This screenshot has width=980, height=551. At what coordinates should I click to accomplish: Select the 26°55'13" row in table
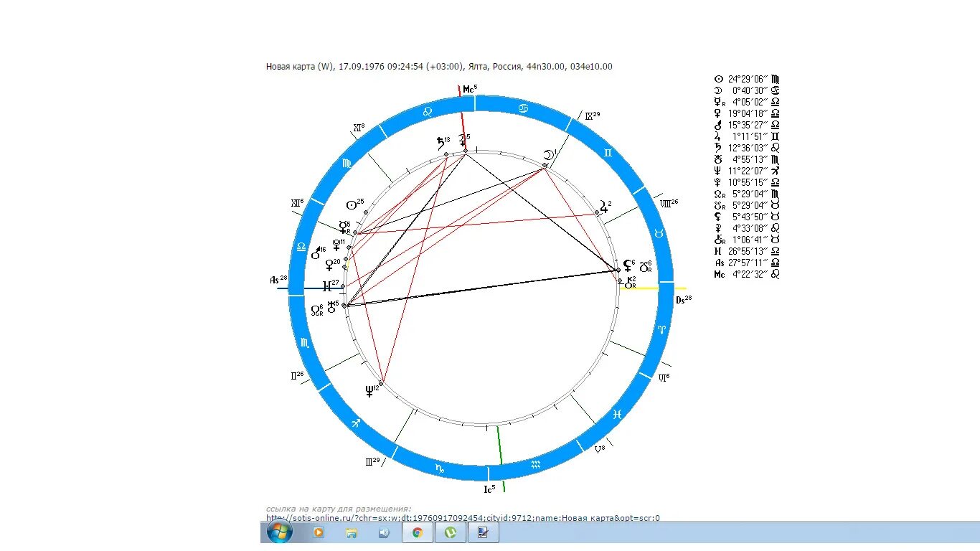(x=747, y=251)
